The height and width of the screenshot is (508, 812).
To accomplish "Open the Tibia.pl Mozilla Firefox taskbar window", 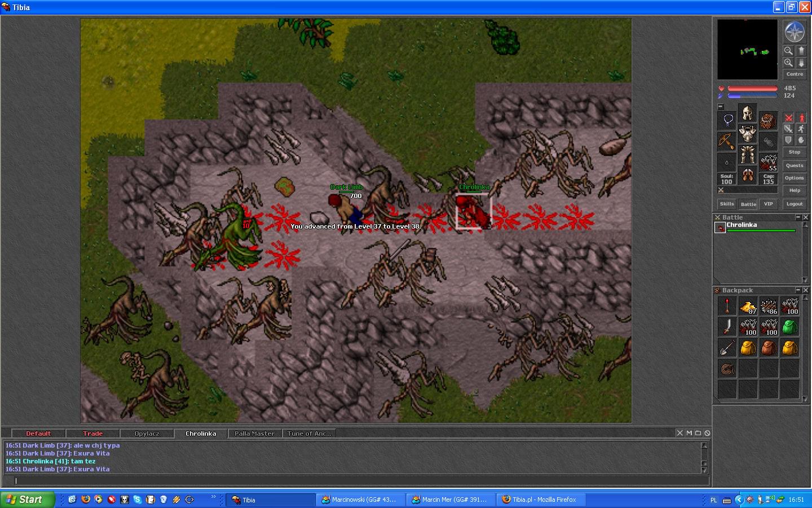I will tap(541, 500).
